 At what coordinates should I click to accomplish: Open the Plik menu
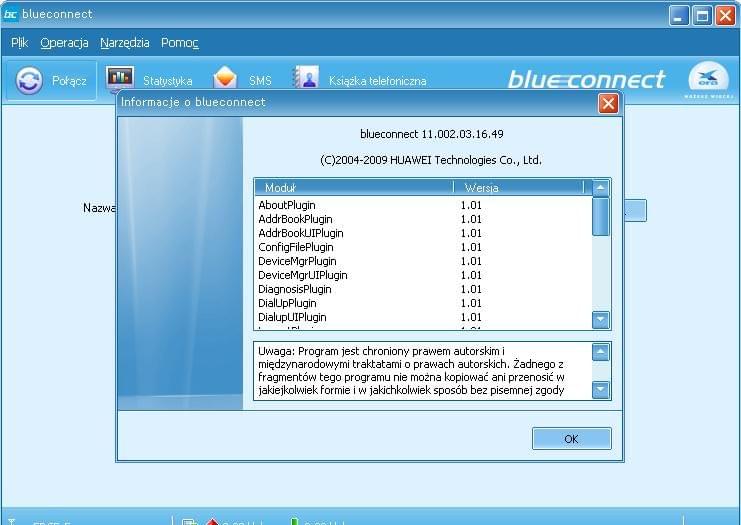click(x=19, y=43)
